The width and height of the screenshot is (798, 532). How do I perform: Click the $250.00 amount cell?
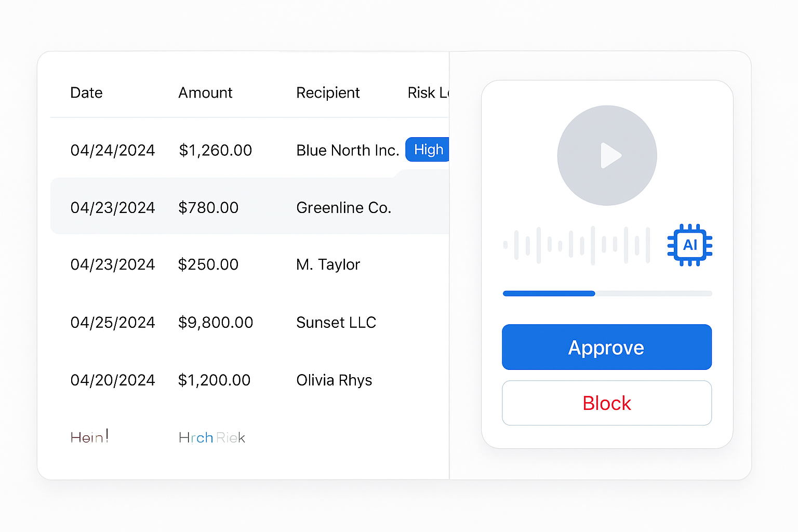click(208, 264)
